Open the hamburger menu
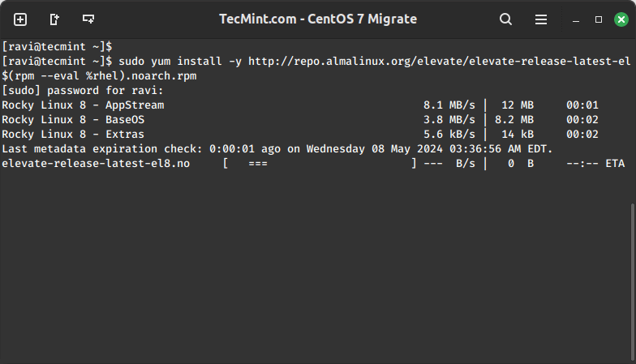 [x=540, y=19]
